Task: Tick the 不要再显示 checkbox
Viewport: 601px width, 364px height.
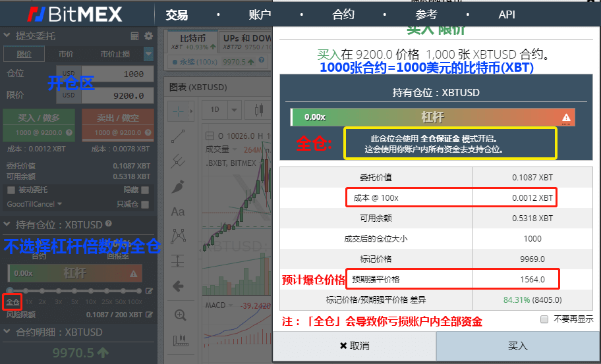Action: 544,319
